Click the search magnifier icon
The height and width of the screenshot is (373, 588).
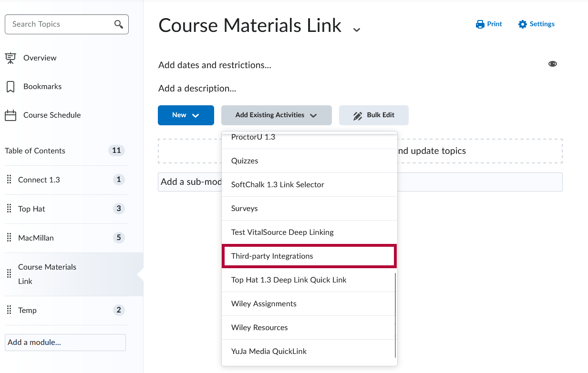[119, 24]
